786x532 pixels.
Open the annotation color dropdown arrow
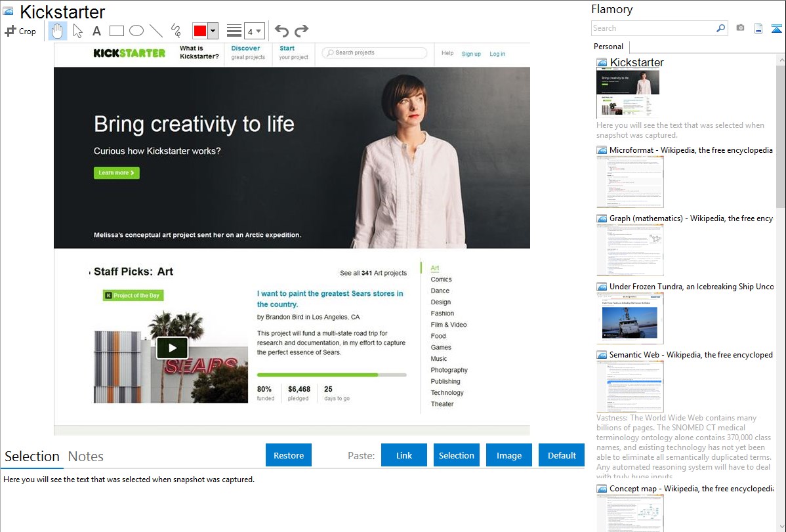coord(213,31)
